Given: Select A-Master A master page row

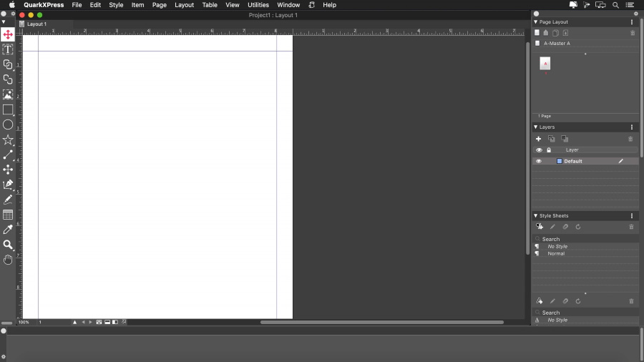Looking at the screenshot, I should (x=585, y=43).
